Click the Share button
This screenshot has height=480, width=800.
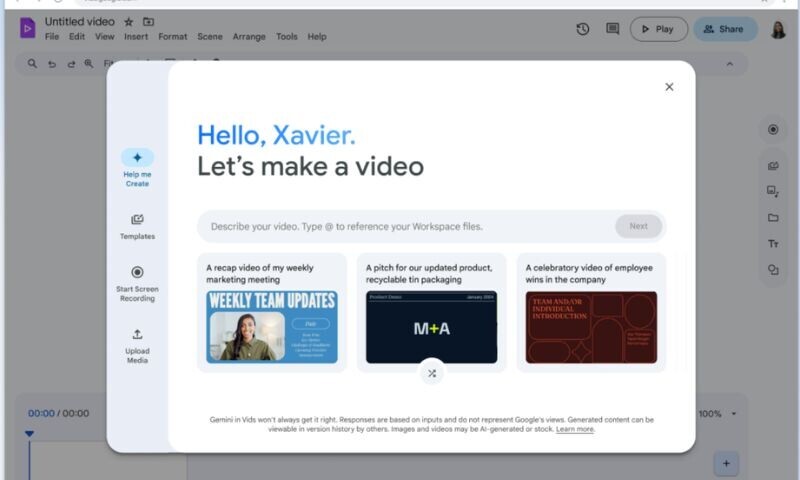point(725,29)
